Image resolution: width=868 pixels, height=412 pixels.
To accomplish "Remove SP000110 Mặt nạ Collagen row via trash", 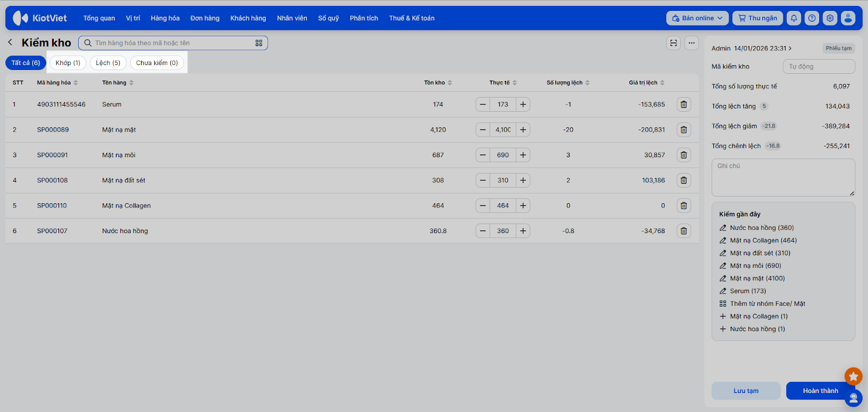I will pyautogui.click(x=684, y=205).
